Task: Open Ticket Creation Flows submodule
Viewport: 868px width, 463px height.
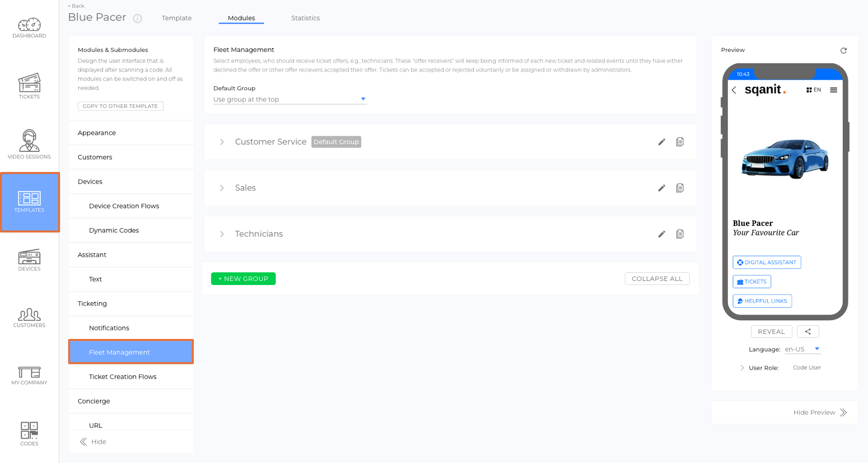Action: click(131, 377)
